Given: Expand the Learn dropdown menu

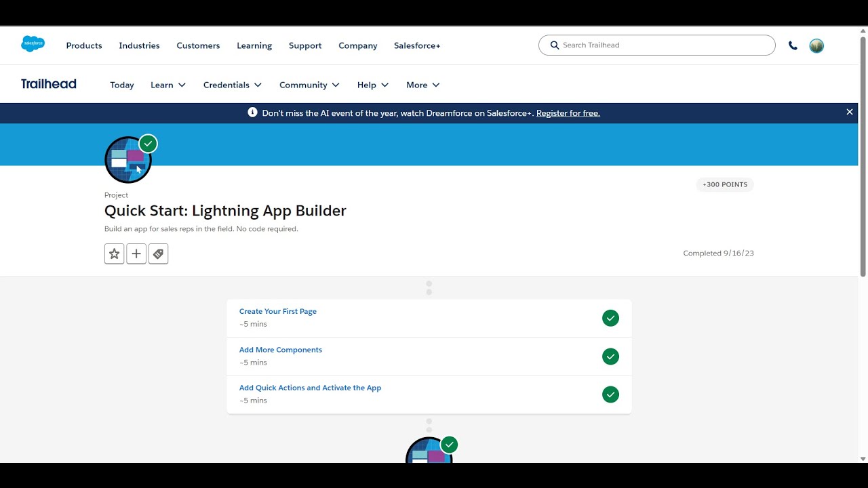Looking at the screenshot, I should pyautogui.click(x=168, y=85).
